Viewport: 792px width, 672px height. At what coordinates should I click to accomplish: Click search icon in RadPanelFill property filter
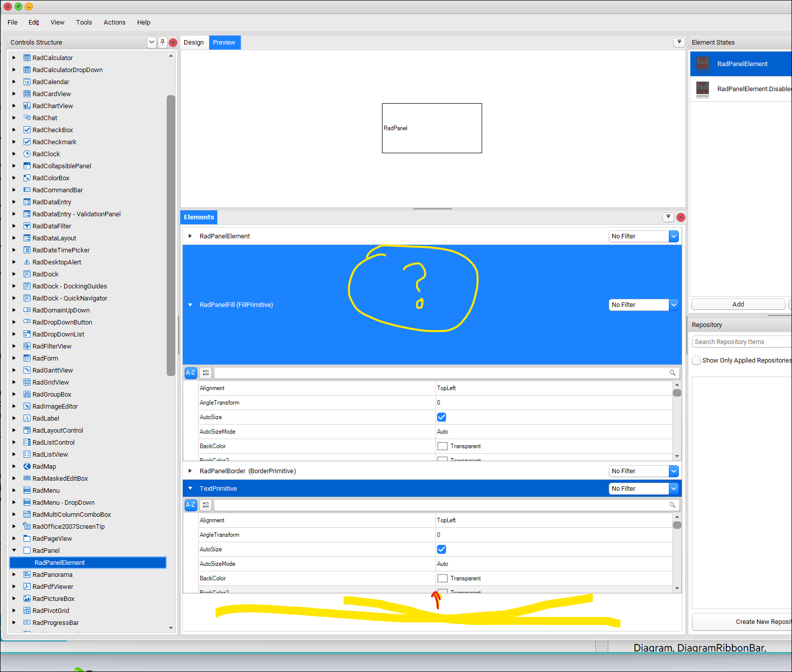(672, 373)
